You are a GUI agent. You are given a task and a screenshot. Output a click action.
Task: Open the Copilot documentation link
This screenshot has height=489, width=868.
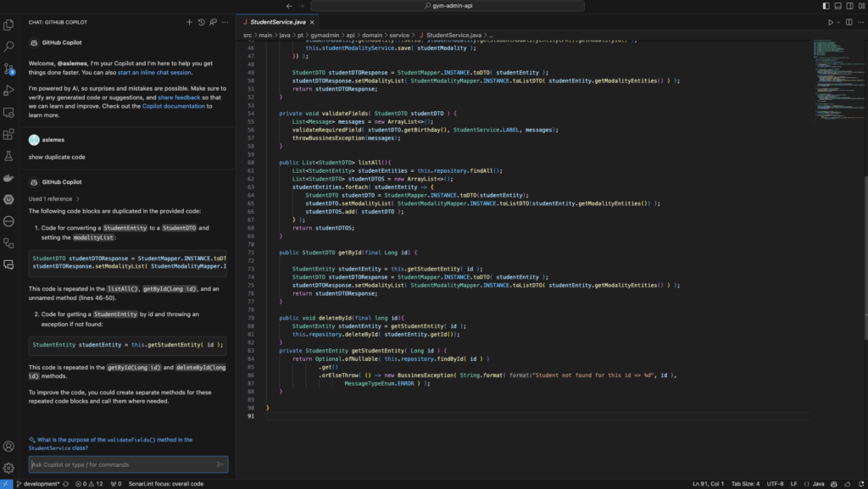click(x=173, y=106)
